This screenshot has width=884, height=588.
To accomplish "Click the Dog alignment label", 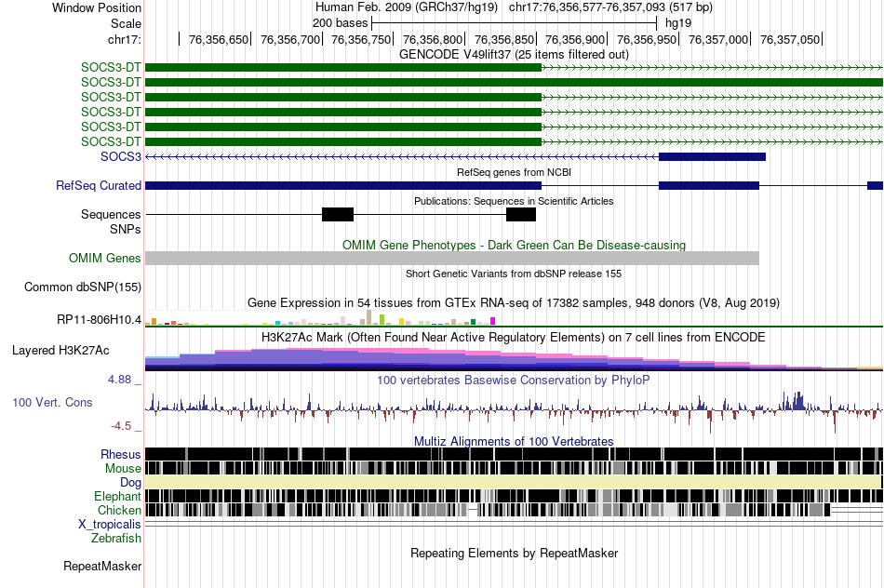I will click(131, 483).
